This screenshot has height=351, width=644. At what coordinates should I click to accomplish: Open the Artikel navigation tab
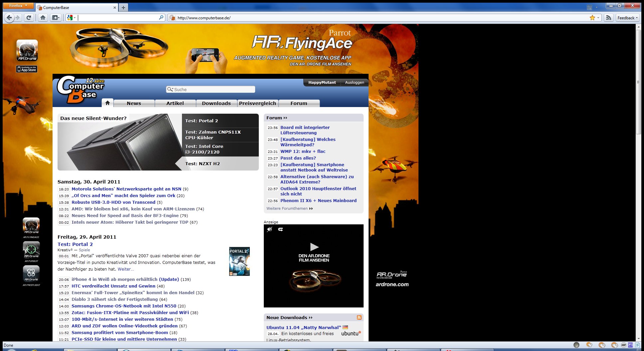[175, 103]
